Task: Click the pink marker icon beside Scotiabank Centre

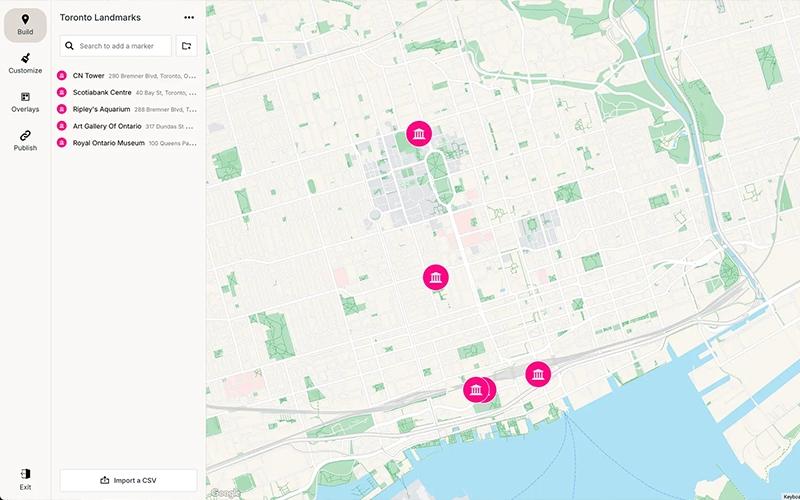Action: click(62, 92)
